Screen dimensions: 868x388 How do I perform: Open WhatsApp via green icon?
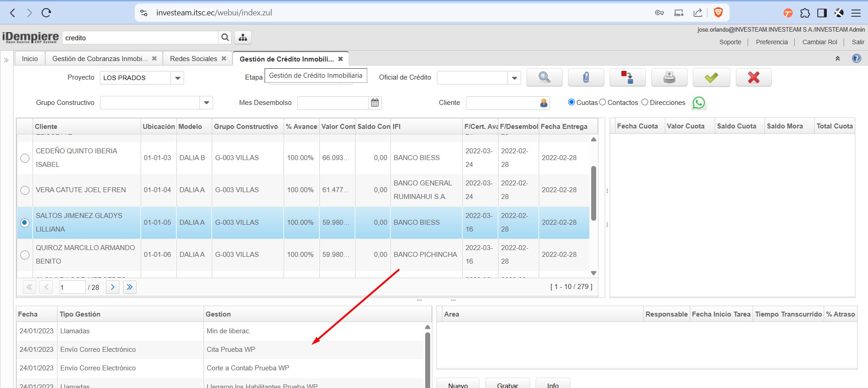pos(698,103)
